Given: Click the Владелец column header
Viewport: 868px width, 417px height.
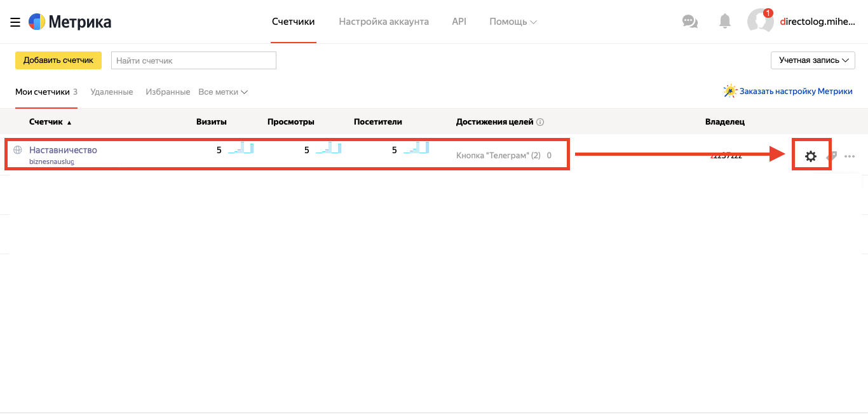Looking at the screenshot, I should click(x=725, y=122).
